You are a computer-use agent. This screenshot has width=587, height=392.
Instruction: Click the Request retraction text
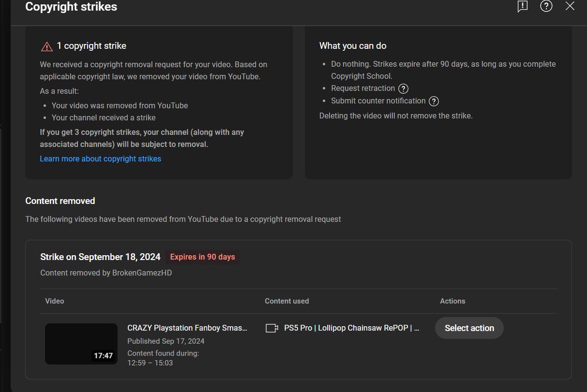click(363, 88)
